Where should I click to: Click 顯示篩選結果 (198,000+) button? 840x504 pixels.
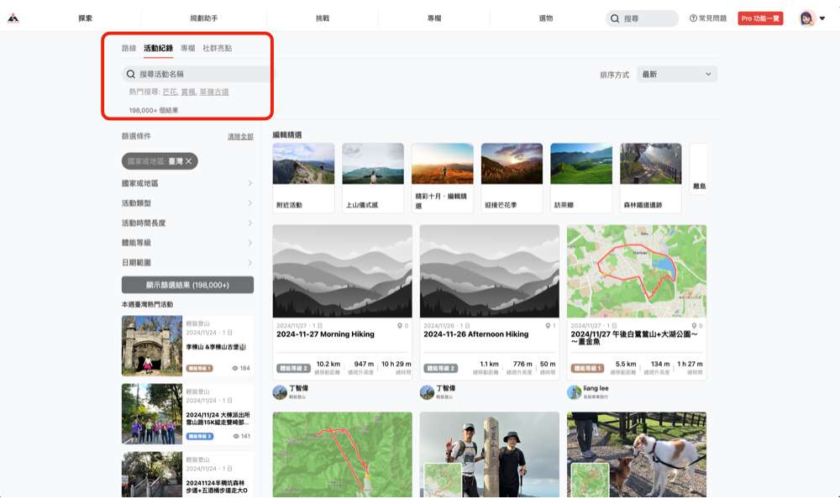tap(187, 285)
